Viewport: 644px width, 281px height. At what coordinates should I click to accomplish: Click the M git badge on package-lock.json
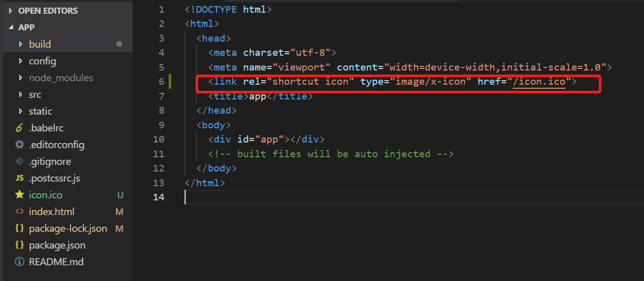(119, 228)
